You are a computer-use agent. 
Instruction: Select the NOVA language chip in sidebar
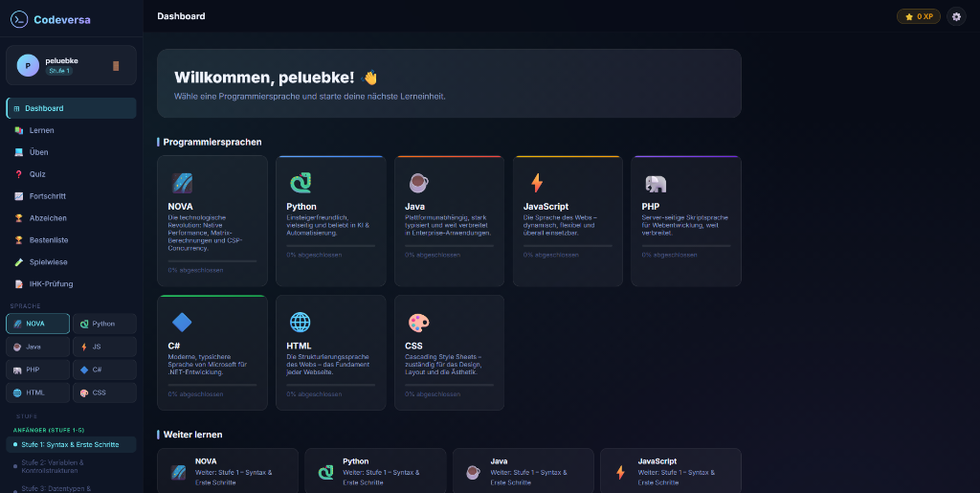point(38,324)
